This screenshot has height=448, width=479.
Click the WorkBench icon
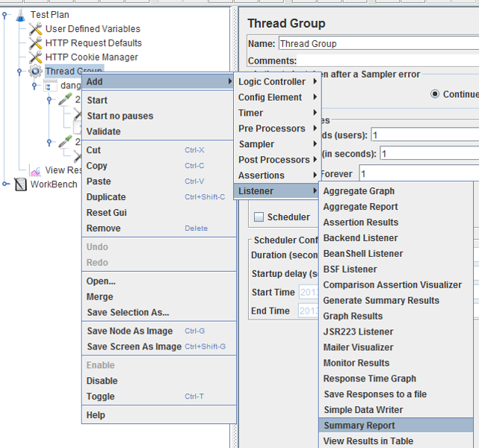(x=20, y=184)
